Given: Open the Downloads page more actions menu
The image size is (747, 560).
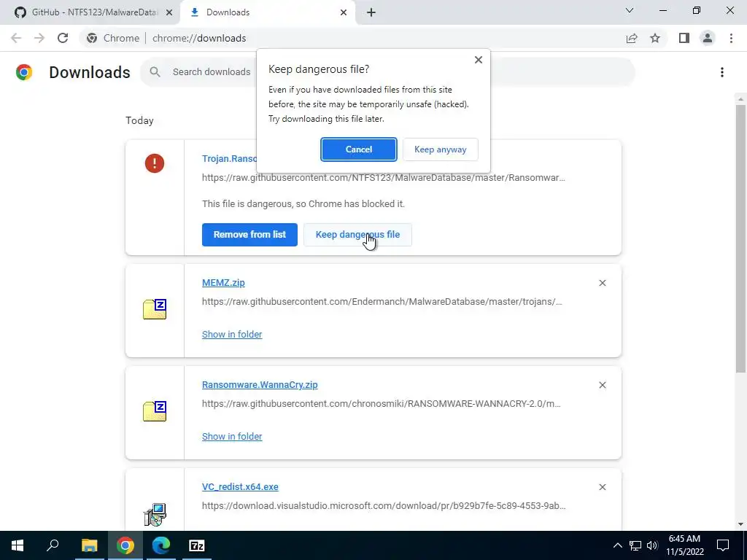Looking at the screenshot, I should tap(721, 72).
